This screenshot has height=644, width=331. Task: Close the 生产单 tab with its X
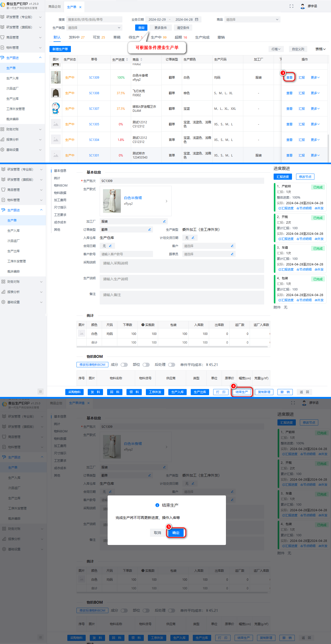pos(80,7)
